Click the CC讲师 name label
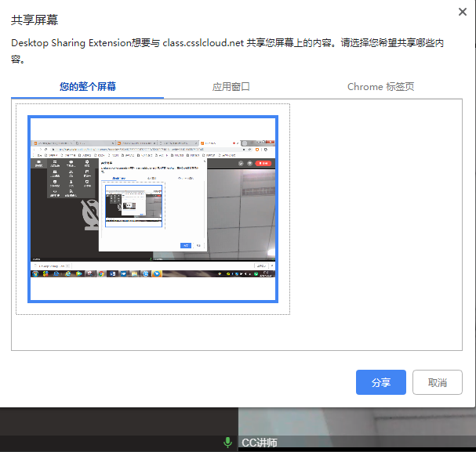 click(x=259, y=443)
